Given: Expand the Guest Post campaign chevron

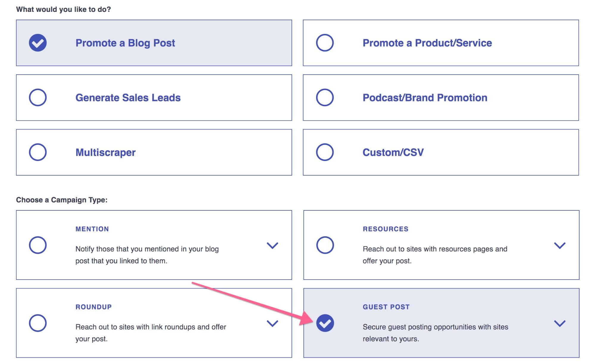Looking at the screenshot, I should point(560,323).
